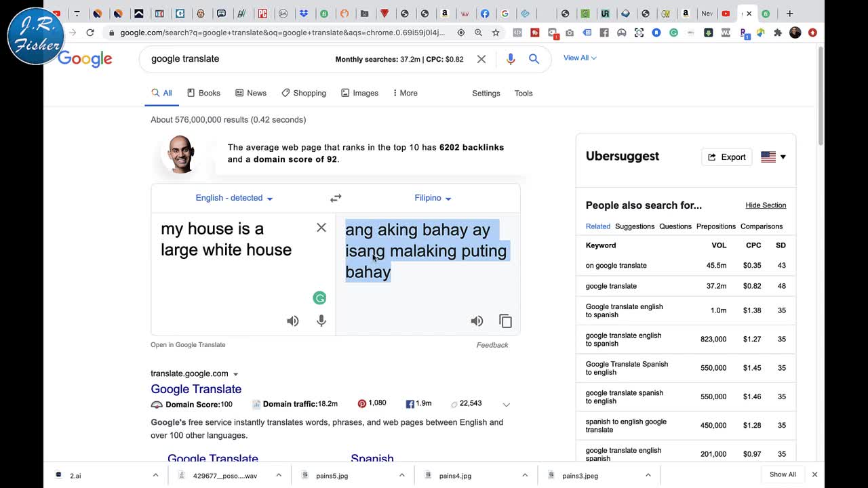Click the VOL column header
The width and height of the screenshot is (868, 488).
[x=719, y=245]
